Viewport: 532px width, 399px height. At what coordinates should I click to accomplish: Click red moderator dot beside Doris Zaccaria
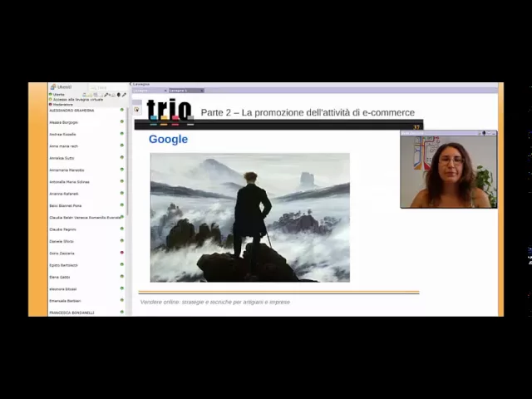click(x=122, y=253)
